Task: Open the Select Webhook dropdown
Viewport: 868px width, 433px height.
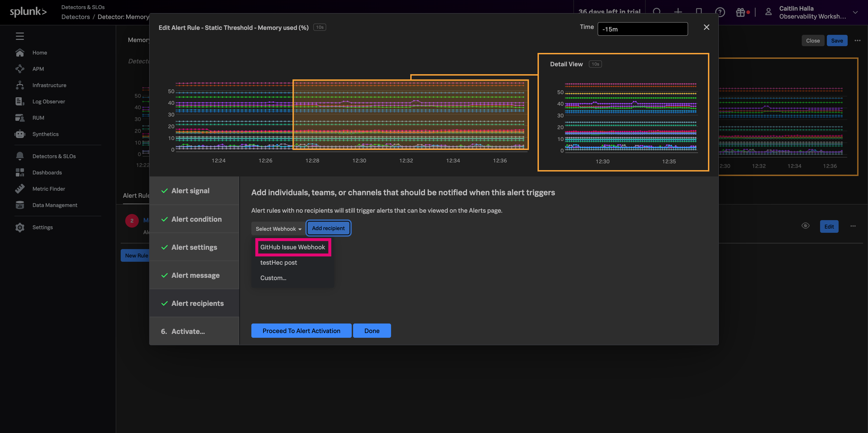Action: tap(278, 228)
